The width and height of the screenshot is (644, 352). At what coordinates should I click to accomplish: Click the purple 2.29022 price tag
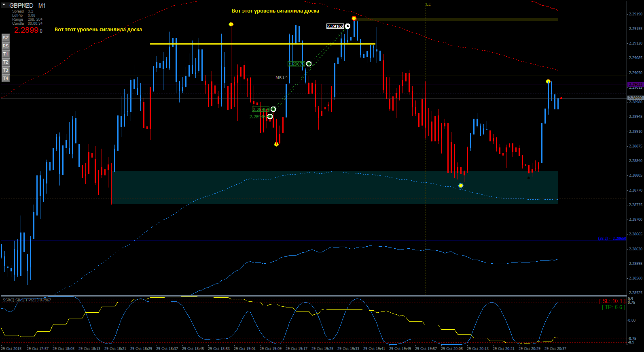tap(636, 85)
